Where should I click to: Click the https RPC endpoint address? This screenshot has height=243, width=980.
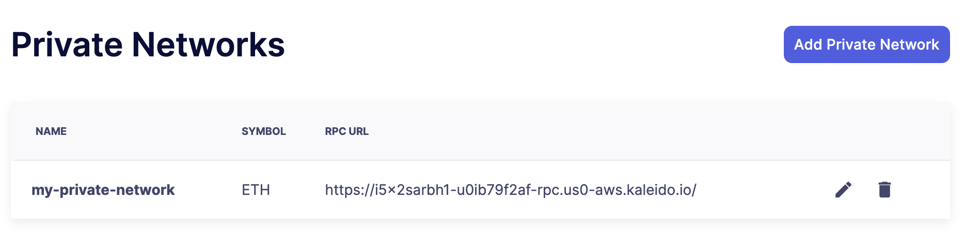click(x=510, y=190)
